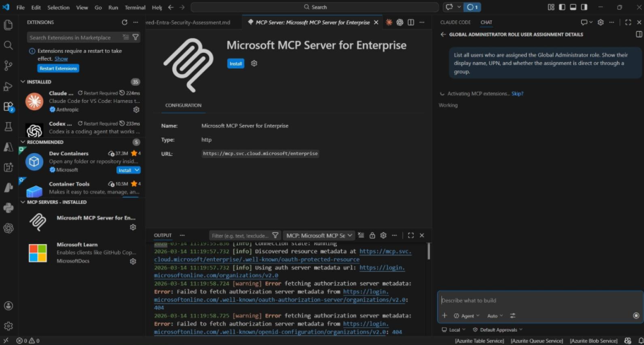The height and width of the screenshot is (345, 644).
Task: Split the editor to the right
Action: [411, 22]
